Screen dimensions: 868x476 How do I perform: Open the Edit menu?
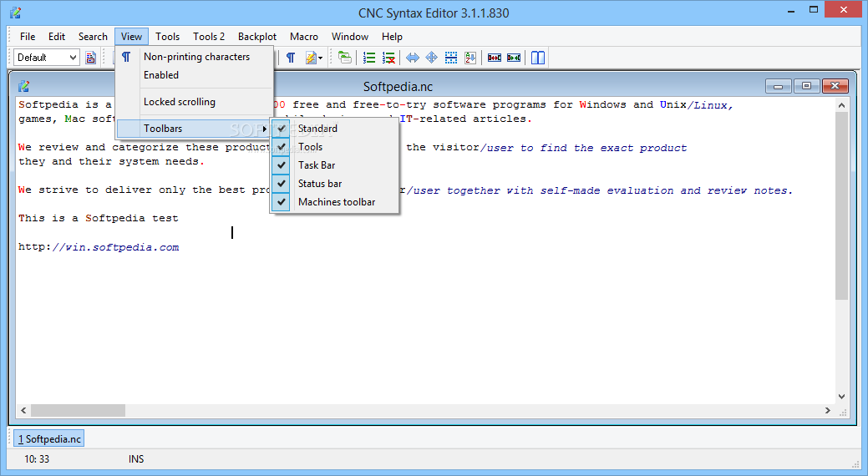point(57,37)
